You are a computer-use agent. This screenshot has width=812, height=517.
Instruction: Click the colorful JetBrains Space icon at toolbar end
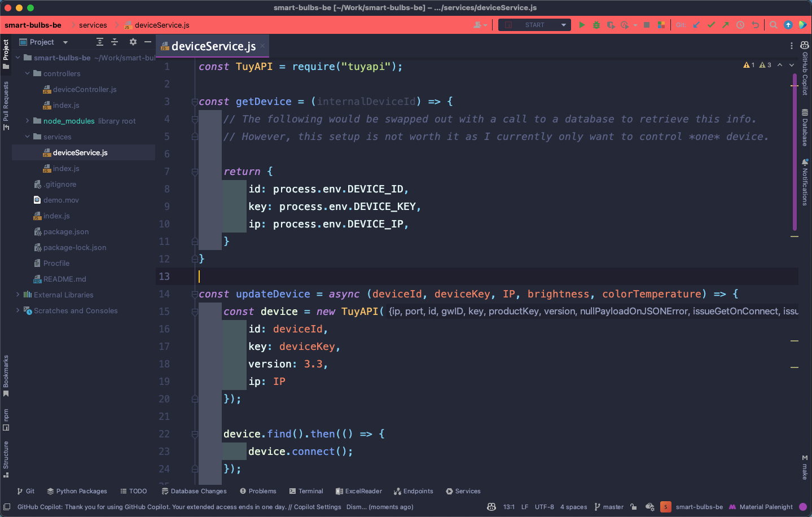(802, 25)
